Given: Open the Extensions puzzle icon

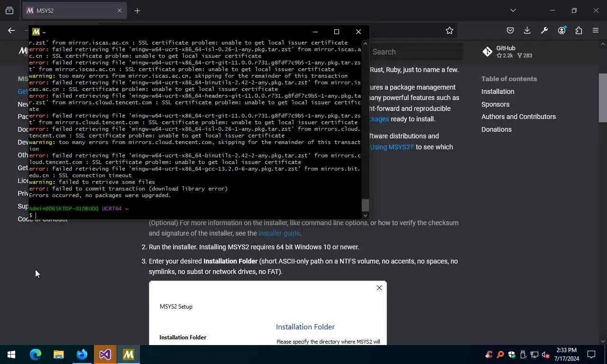Looking at the screenshot, I should click(x=579, y=30).
